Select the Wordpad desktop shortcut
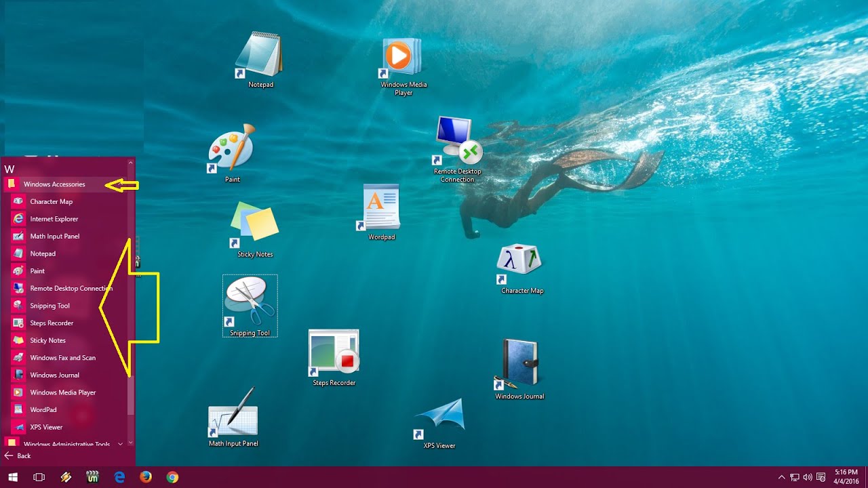Screen dimensions: 868x488 tap(381, 212)
